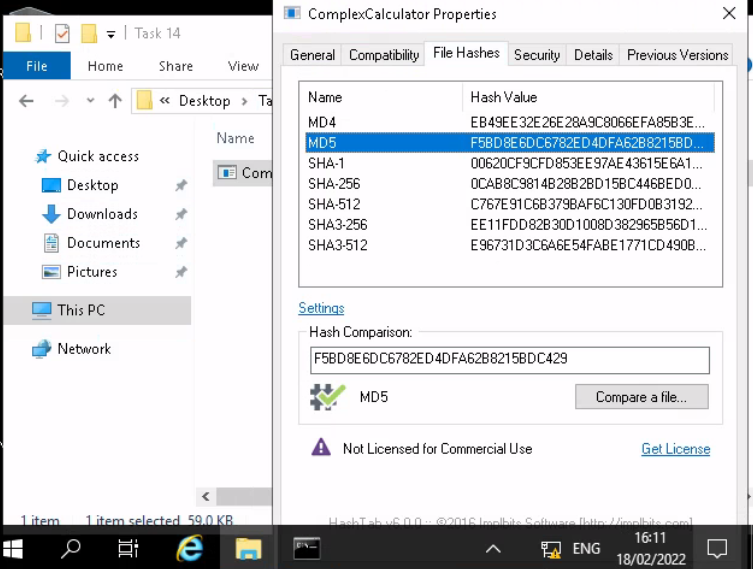Open Internet Explorer from the taskbar
The image size is (753, 569).
point(189,548)
